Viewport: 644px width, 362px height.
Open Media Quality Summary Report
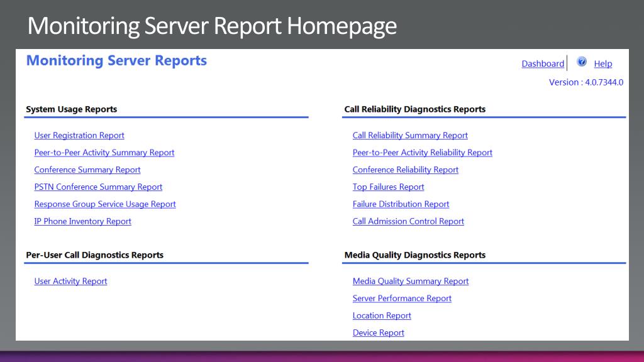click(411, 282)
